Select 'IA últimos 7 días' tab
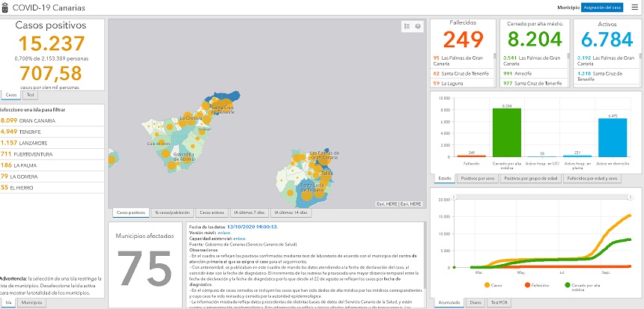 [248, 213]
